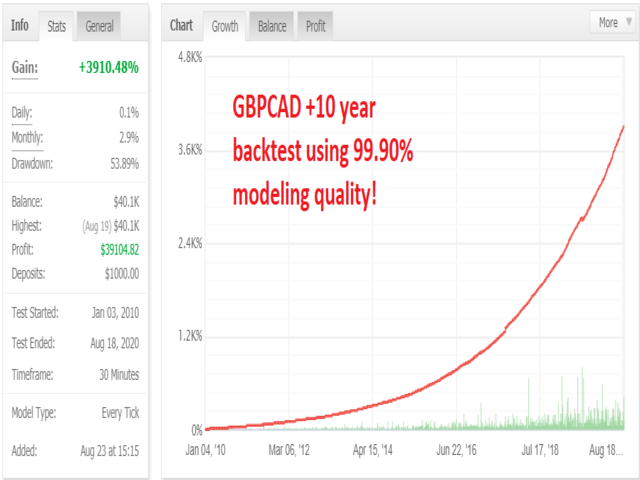Click the Jul 17, '18 axis date

(540, 450)
